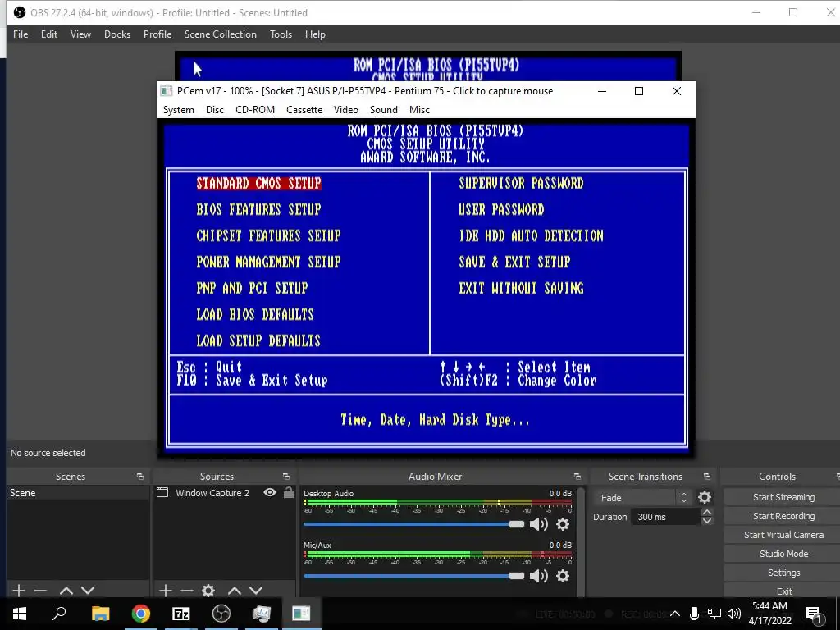Click Start Recording button

pos(783,516)
